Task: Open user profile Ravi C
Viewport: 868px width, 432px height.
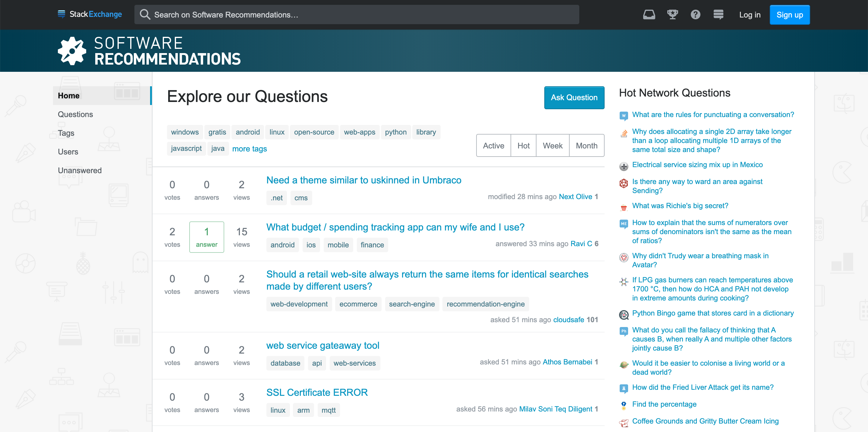Action: click(581, 244)
